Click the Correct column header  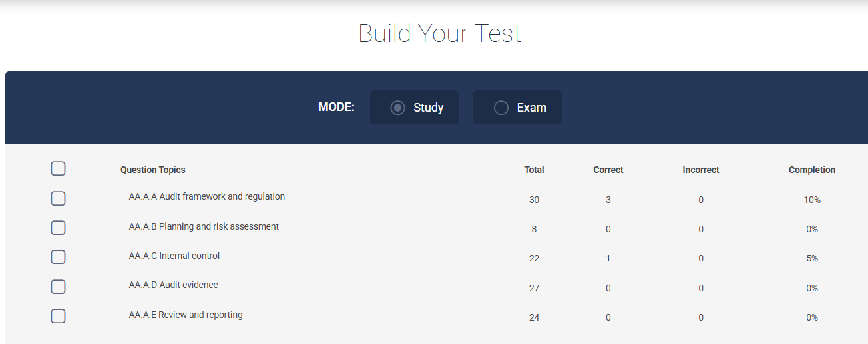coord(608,170)
